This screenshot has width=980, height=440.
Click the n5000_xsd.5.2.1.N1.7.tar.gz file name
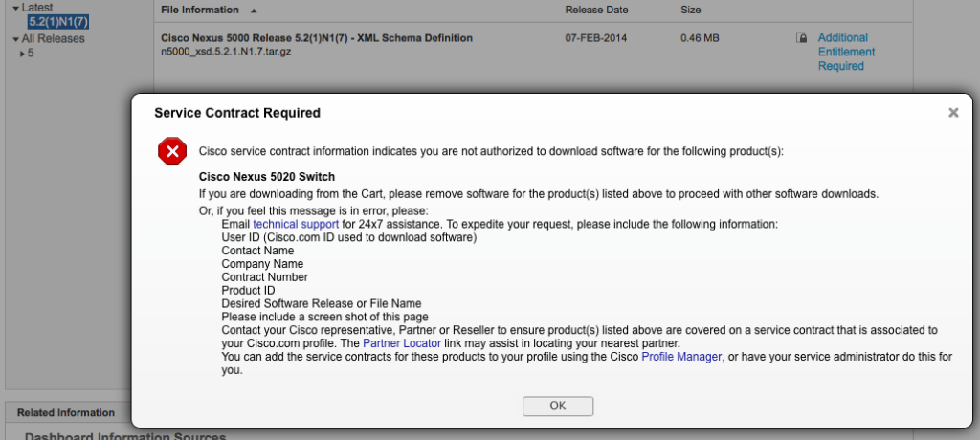226,52
